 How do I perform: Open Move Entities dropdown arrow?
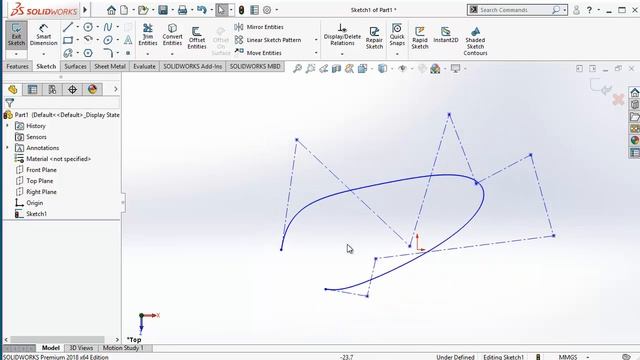(316, 53)
